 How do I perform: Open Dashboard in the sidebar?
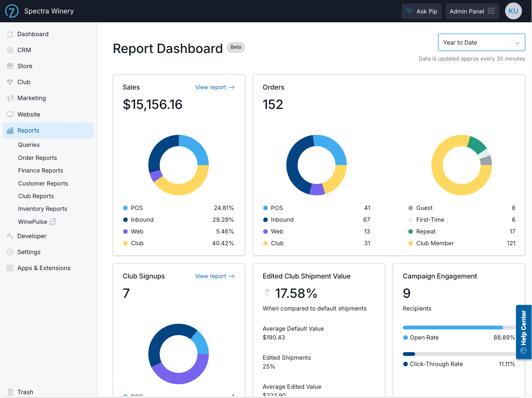tap(48, 34)
